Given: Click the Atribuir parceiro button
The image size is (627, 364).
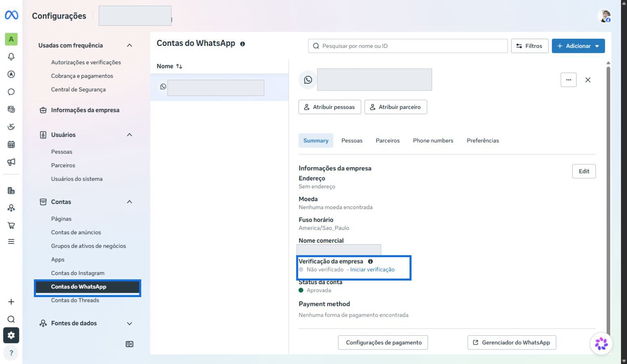Looking at the screenshot, I should click(395, 107).
